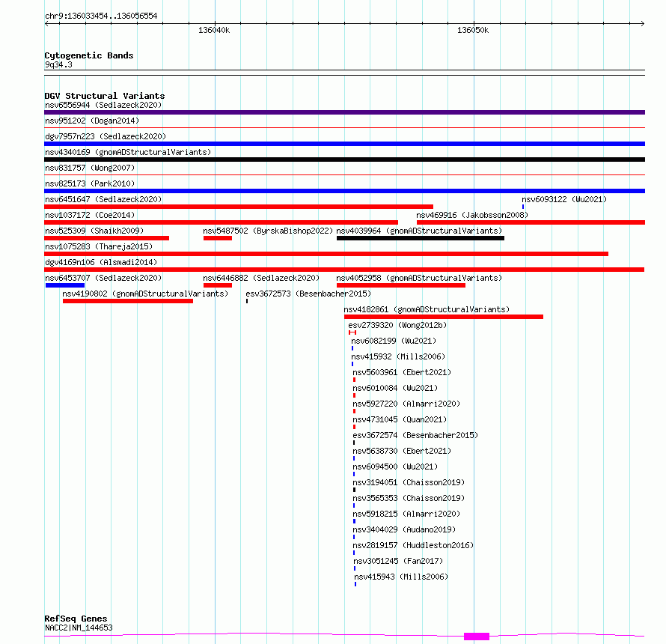Click the esv3672573 (Besenbacher2015) label

[x=308, y=294]
